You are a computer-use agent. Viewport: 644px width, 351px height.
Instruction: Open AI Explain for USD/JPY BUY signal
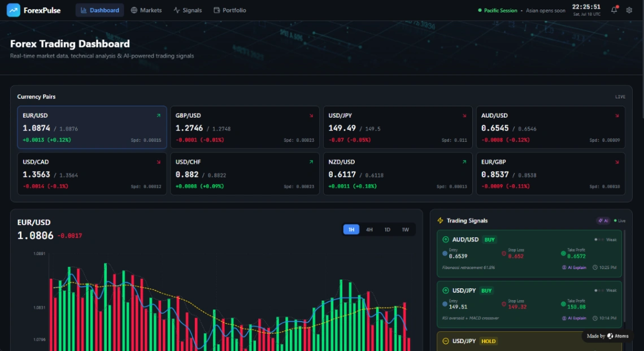click(x=574, y=318)
